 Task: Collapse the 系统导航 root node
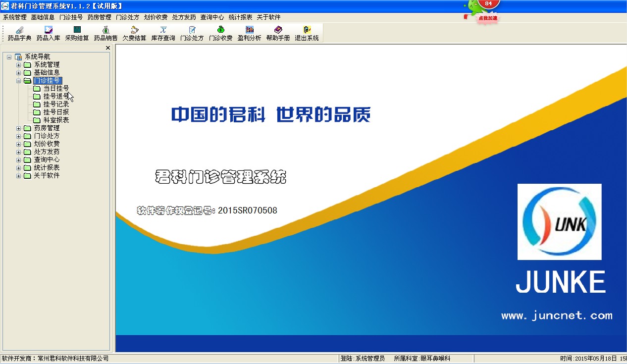tap(9, 57)
